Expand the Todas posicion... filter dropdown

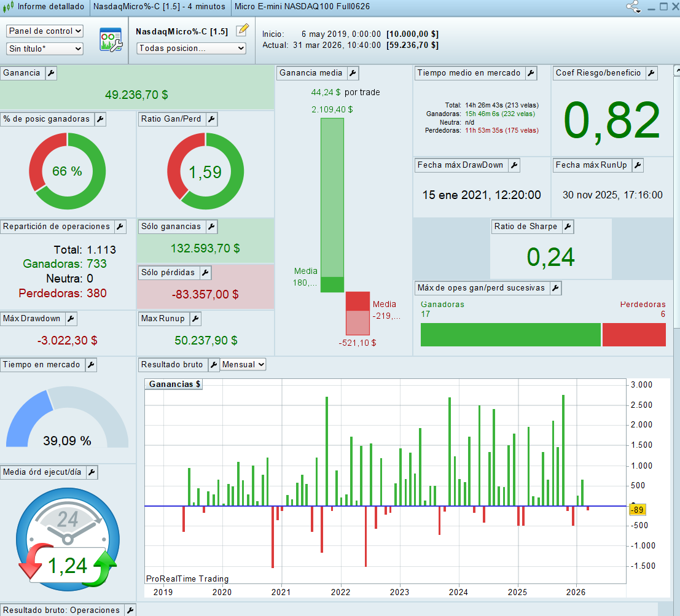(190, 48)
